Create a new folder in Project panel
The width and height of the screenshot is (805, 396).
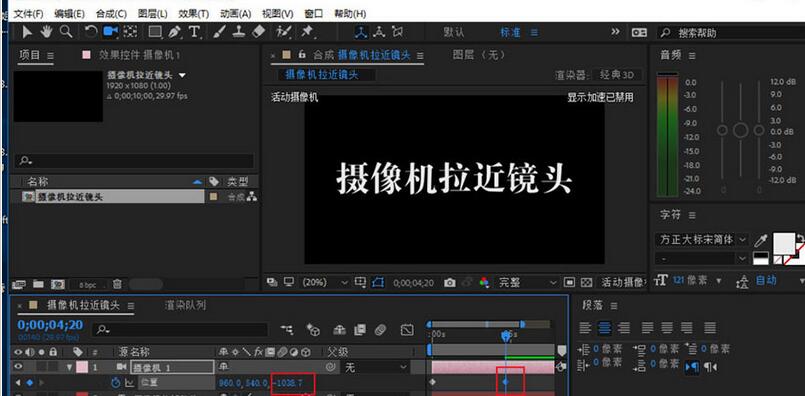pyautogui.click(x=38, y=284)
